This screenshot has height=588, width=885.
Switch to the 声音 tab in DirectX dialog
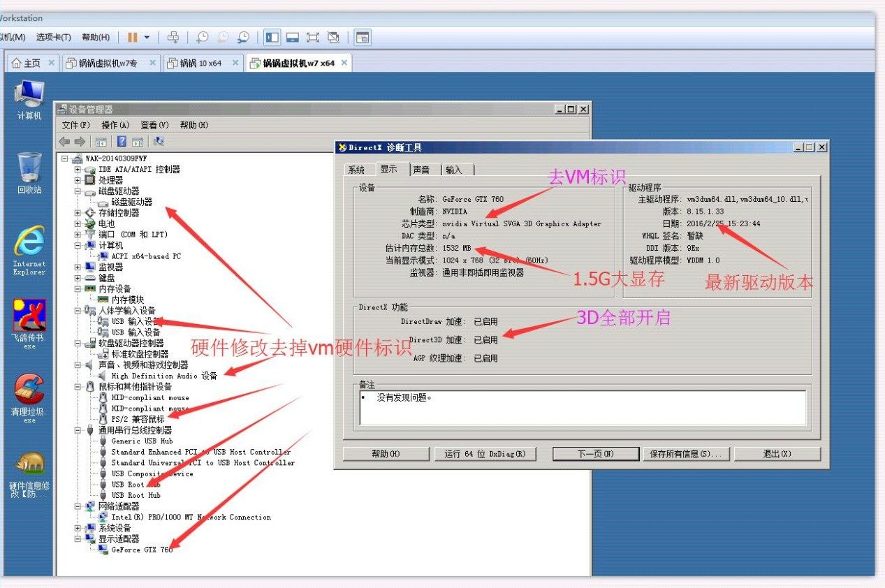421,170
